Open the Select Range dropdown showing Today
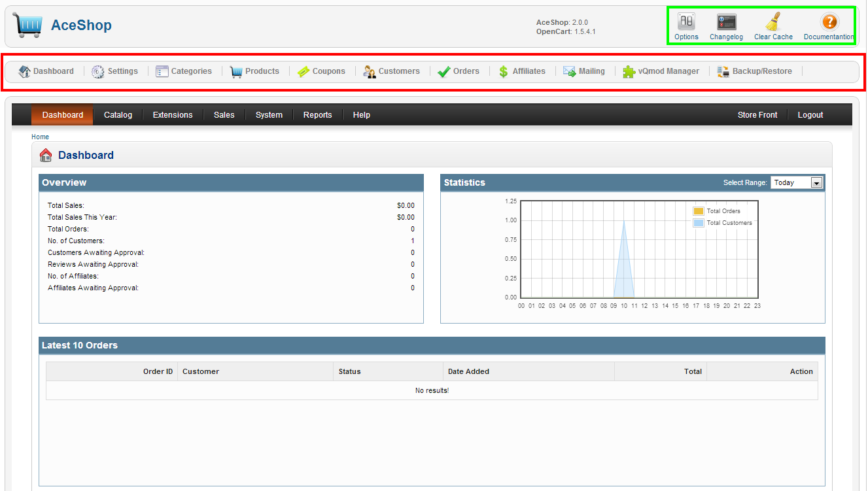 pyautogui.click(x=797, y=182)
